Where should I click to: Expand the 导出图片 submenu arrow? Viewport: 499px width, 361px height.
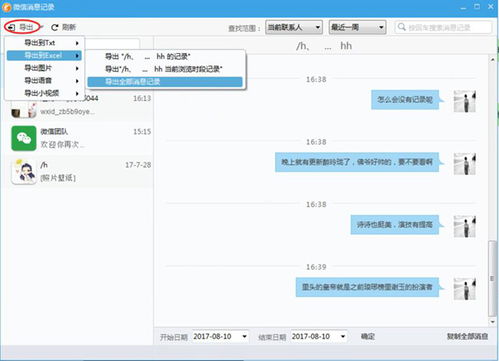coord(77,68)
